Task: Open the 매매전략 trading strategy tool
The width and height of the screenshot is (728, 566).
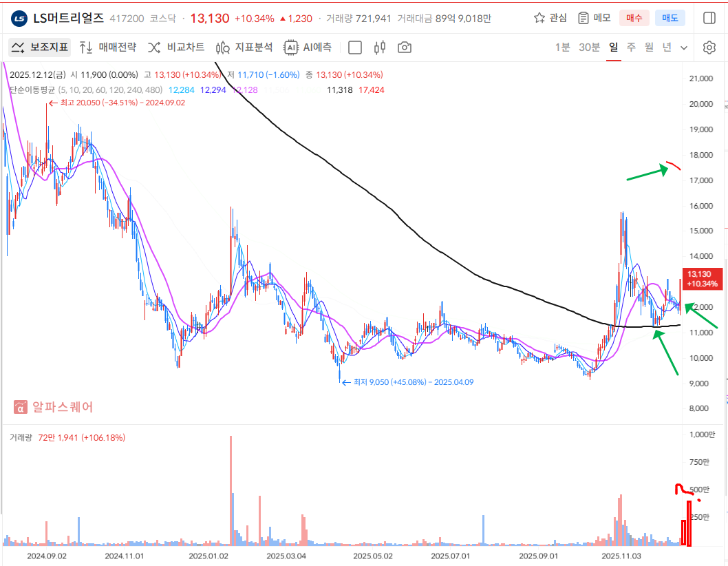Action: point(108,48)
